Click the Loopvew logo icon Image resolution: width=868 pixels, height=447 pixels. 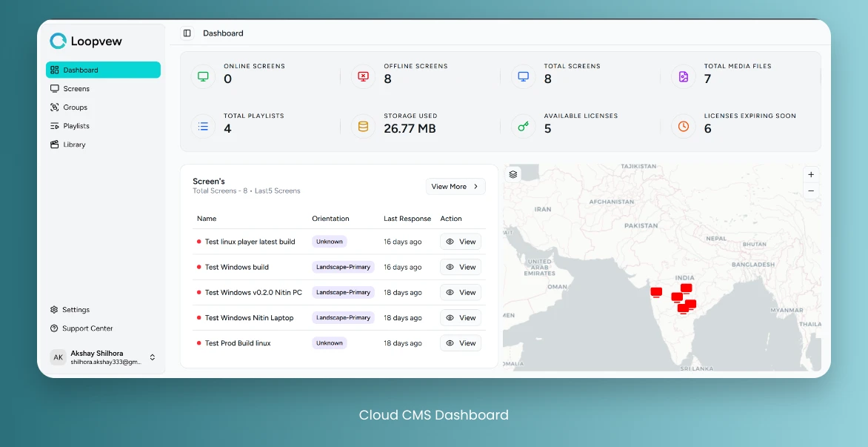(58, 41)
